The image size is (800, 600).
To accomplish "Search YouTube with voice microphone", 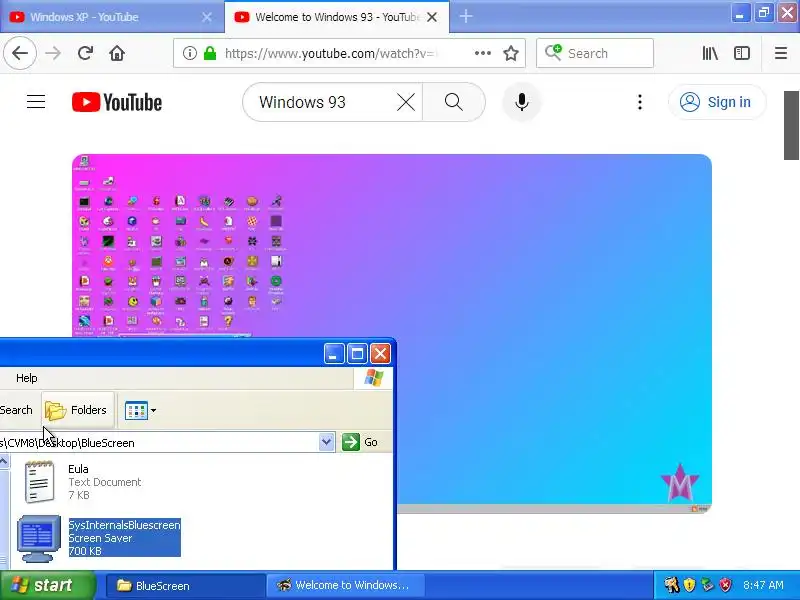I will (521, 103).
